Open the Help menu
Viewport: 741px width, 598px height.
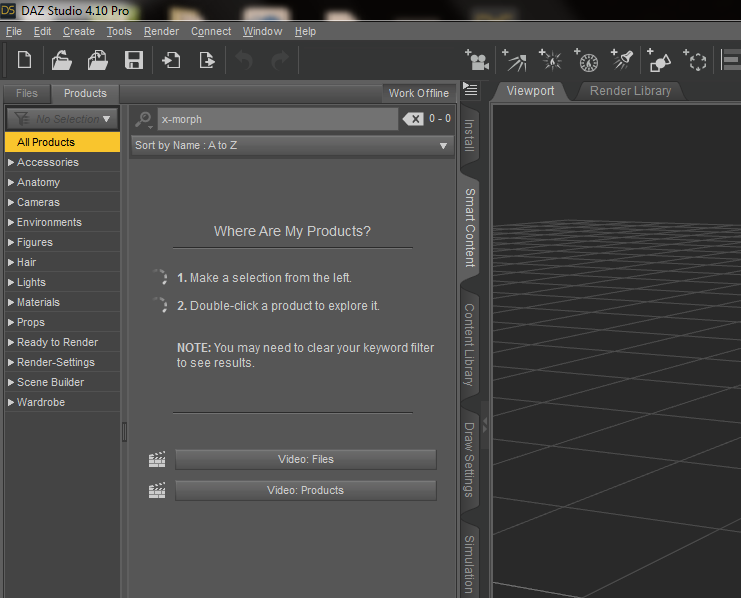(x=305, y=31)
